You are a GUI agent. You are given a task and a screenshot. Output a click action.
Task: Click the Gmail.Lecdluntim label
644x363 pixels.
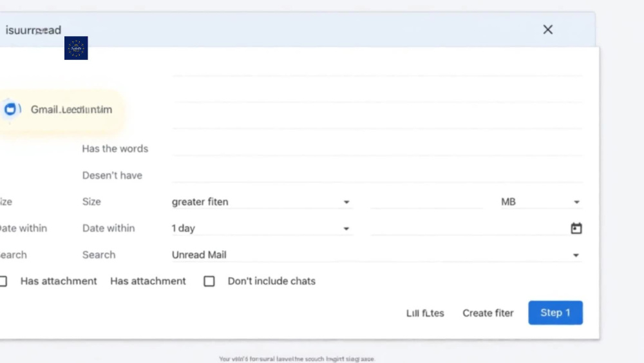click(x=71, y=110)
